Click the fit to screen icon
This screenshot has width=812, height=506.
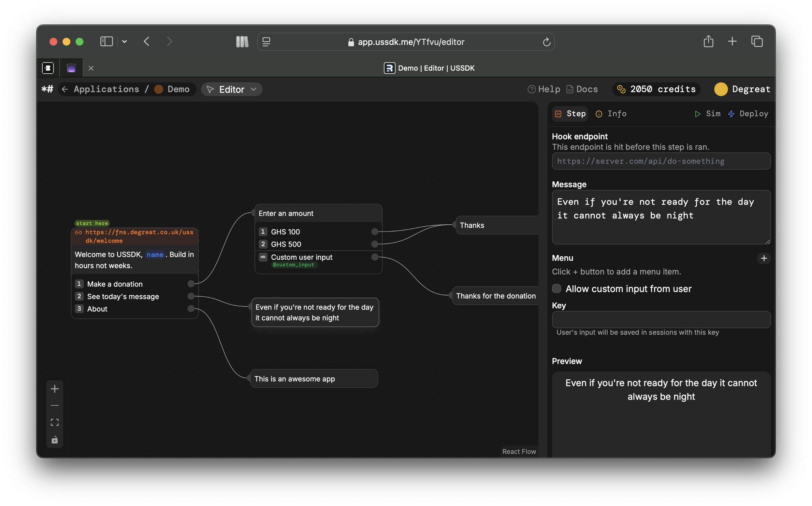click(x=55, y=422)
